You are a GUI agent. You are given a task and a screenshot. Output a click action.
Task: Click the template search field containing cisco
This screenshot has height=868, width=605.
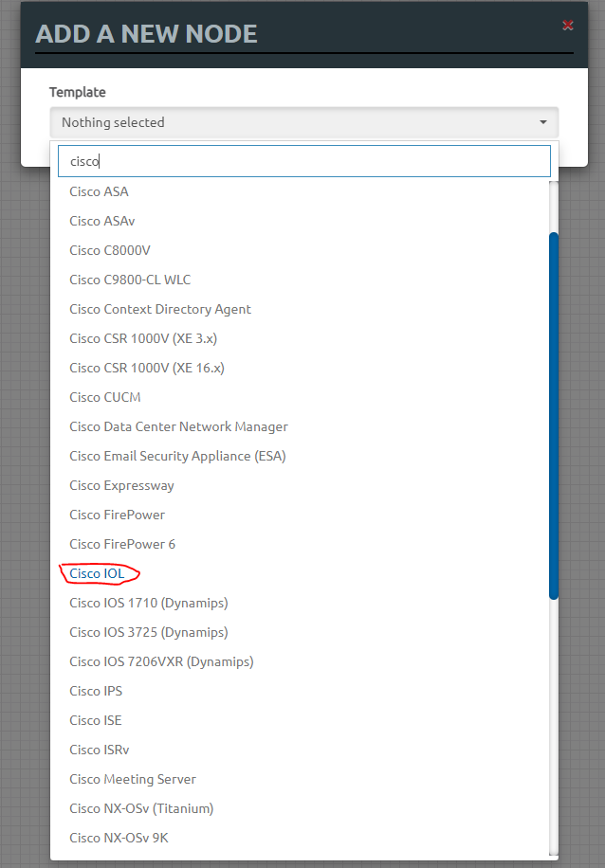304,161
